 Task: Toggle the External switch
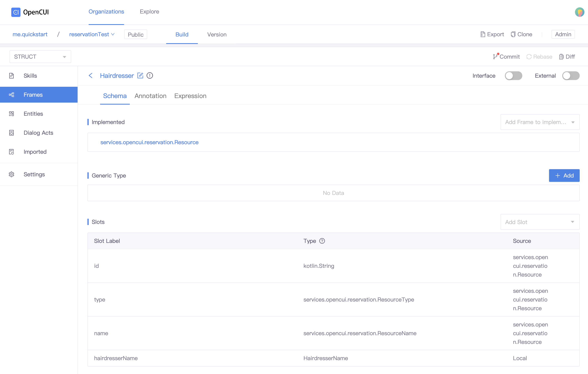(571, 75)
